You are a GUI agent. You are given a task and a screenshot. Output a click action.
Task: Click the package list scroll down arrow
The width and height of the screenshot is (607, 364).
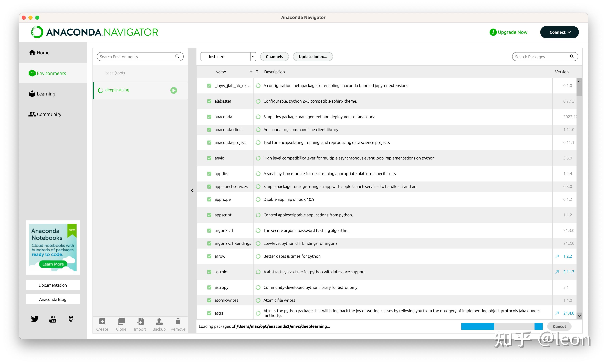(x=579, y=316)
